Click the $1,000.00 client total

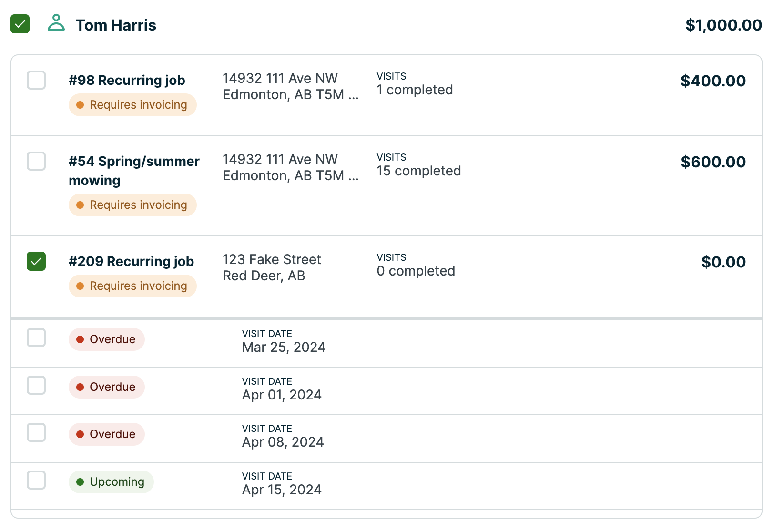pos(723,25)
